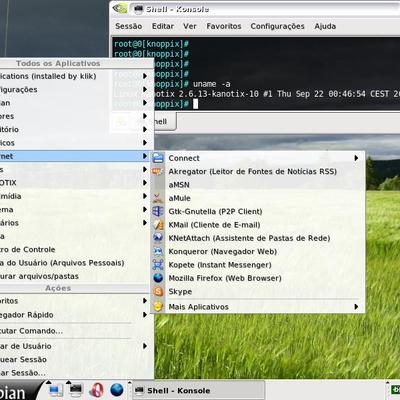Click the Gtk-Gnutella icon
This screenshot has height=400, width=400.
coord(158,211)
